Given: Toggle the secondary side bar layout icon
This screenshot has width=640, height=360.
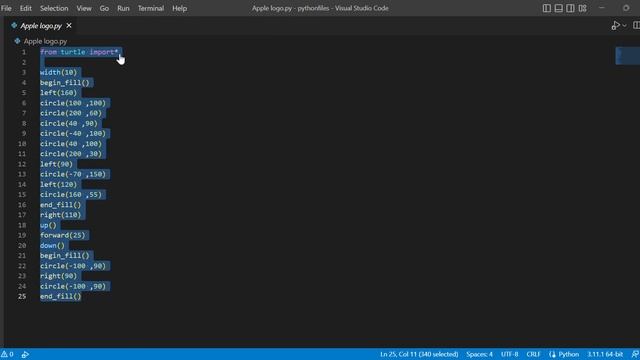Looking at the screenshot, I should click(x=570, y=8).
